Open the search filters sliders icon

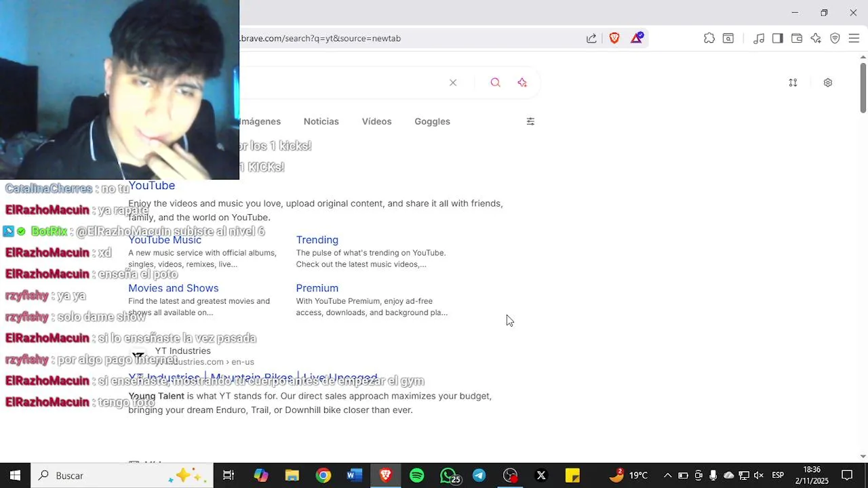point(530,121)
